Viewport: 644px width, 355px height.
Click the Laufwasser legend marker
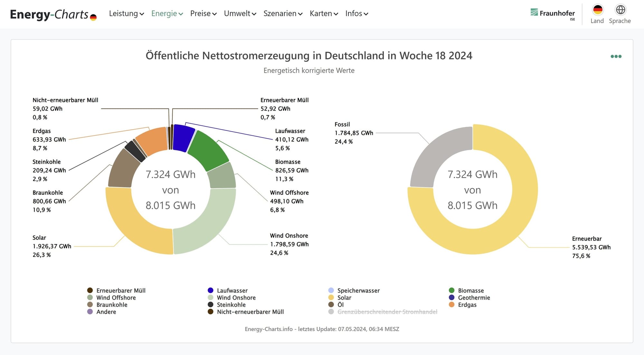[x=211, y=290]
